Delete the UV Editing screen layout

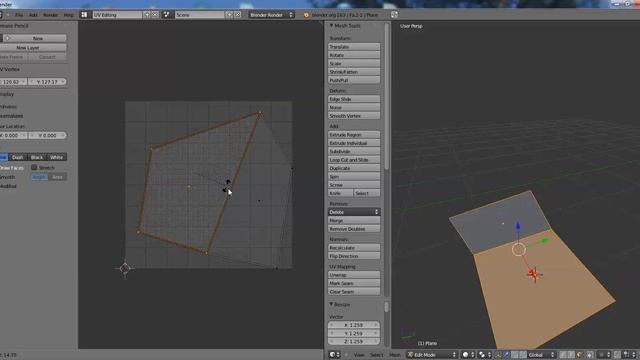tap(155, 15)
